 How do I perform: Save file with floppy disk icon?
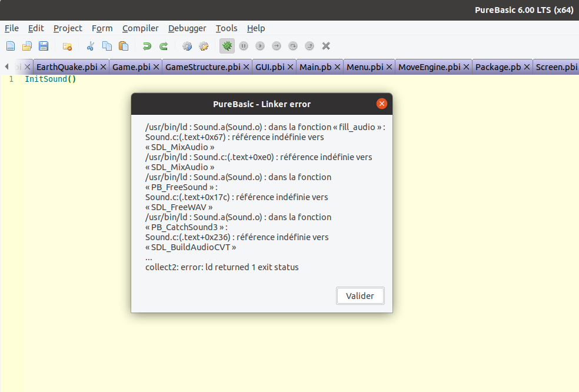click(x=44, y=46)
